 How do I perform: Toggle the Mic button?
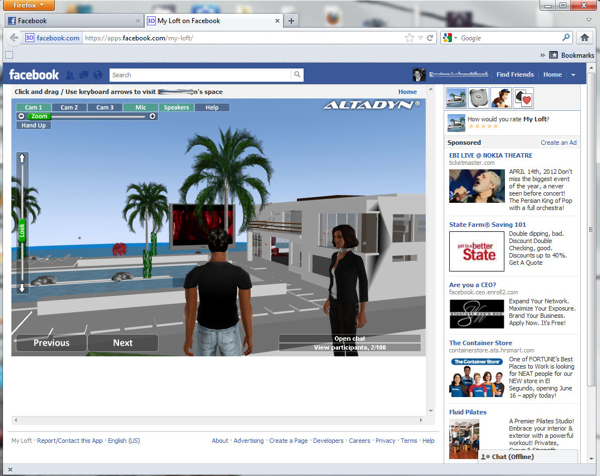click(140, 108)
